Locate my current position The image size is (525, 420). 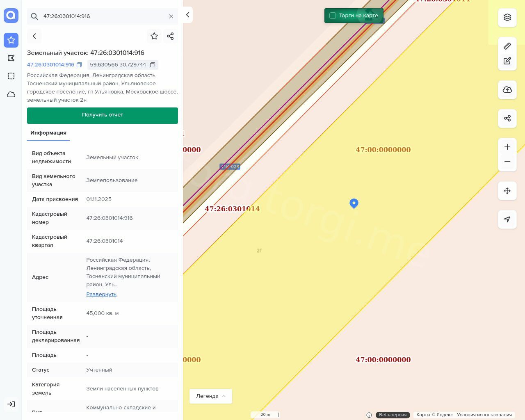[x=507, y=219]
